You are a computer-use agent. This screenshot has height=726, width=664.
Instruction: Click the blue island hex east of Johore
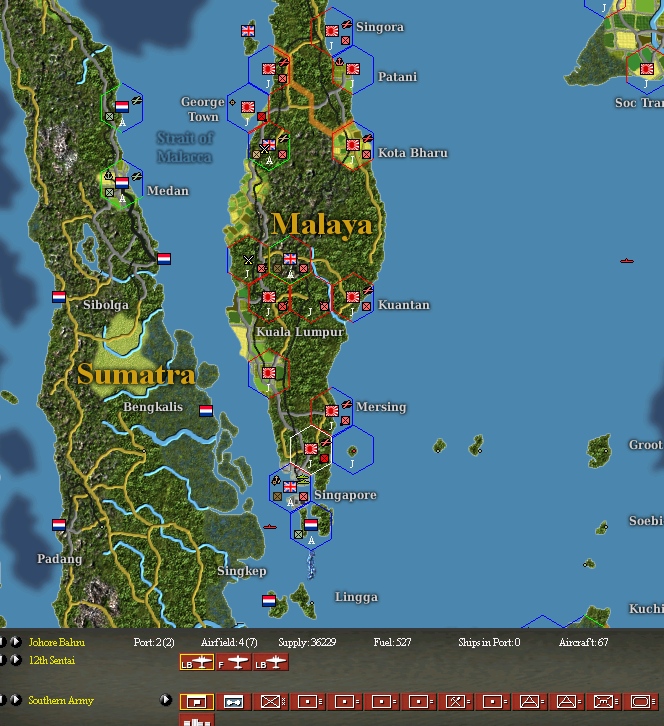pos(353,451)
